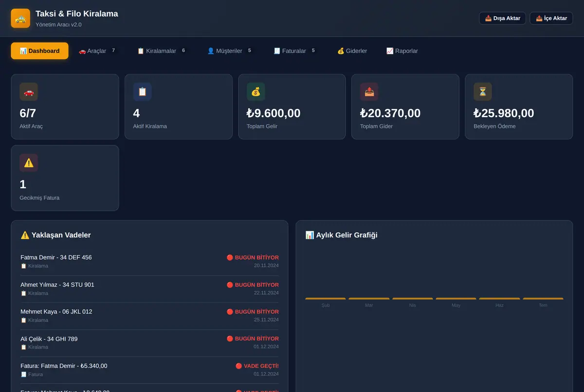Select the Ahmet Yılmaz - 34 STU 901 entry
Viewport: 584px width, 392px height.
149,289
